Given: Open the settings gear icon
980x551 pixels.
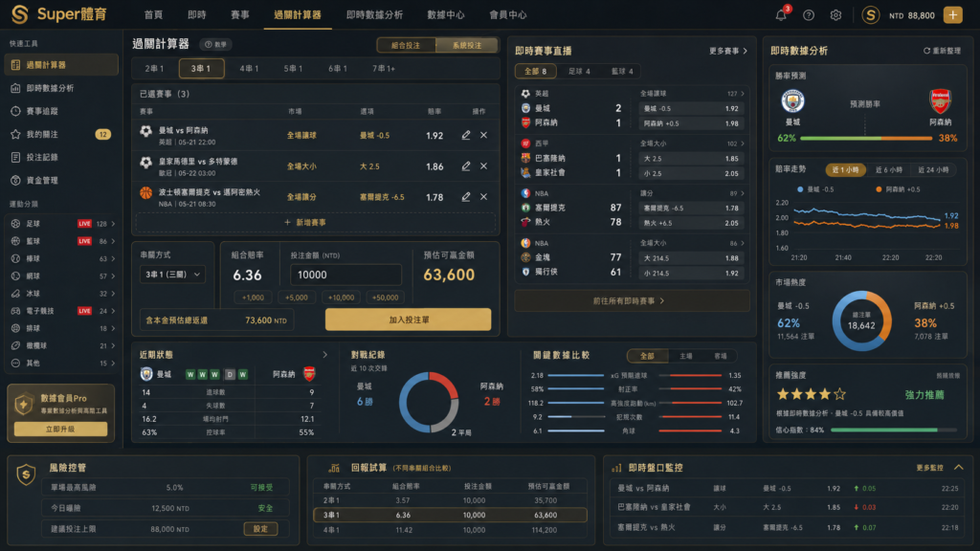Looking at the screenshot, I should pos(835,15).
